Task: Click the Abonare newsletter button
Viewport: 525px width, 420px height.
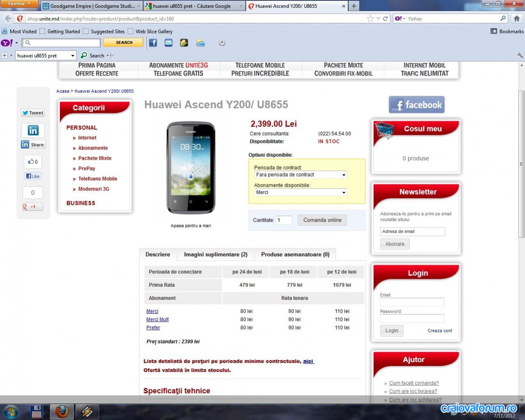Action: [x=394, y=244]
